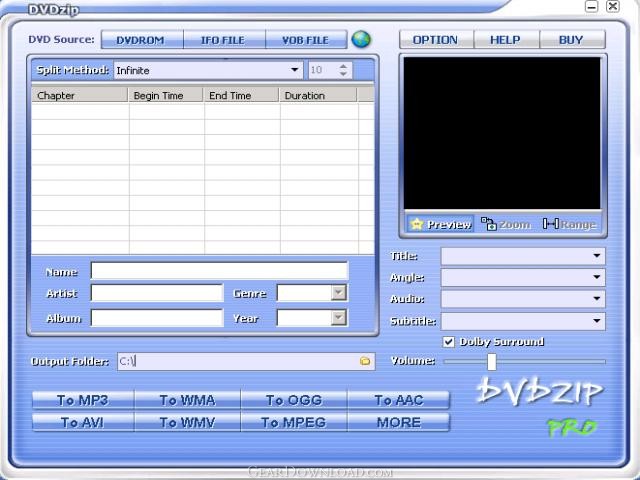The height and width of the screenshot is (480, 640).
Task: Click the Zoom preview button
Action: [505, 224]
